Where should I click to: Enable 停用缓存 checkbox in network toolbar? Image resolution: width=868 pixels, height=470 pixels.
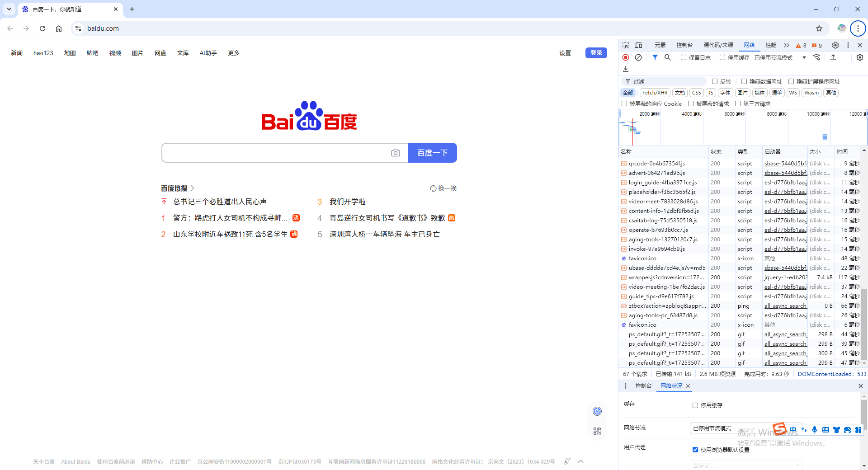tap(722, 57)
